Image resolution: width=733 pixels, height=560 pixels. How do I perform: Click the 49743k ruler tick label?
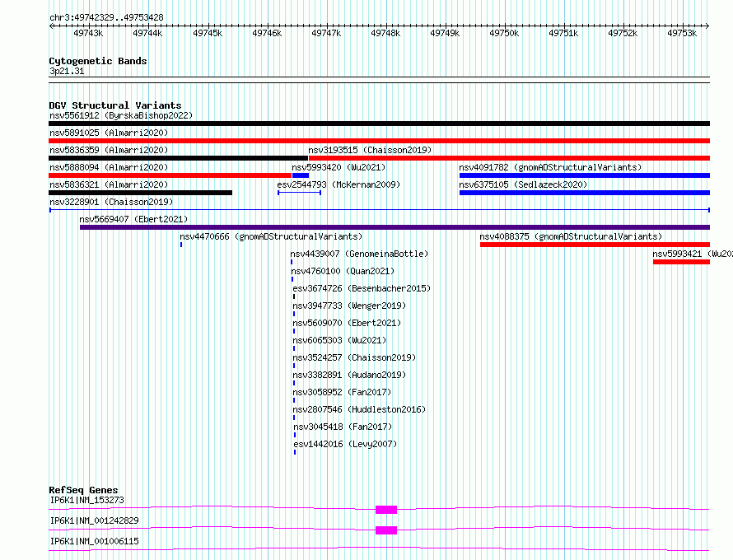88,33
